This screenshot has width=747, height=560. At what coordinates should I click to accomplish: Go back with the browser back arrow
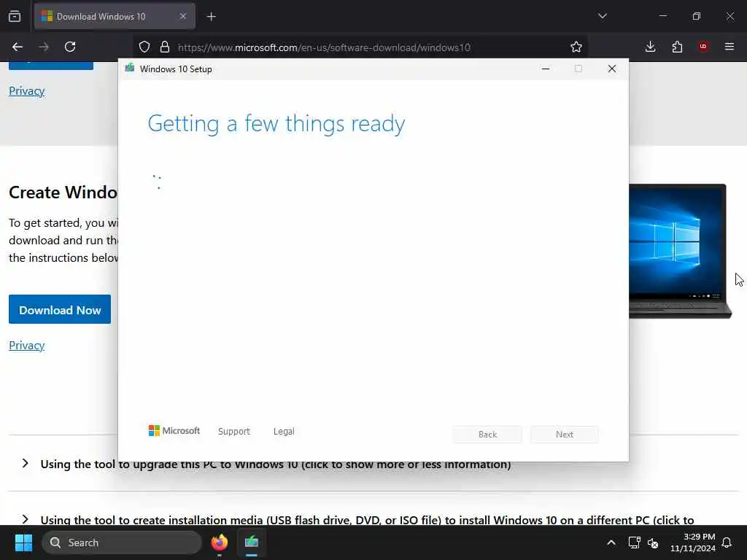18,47
